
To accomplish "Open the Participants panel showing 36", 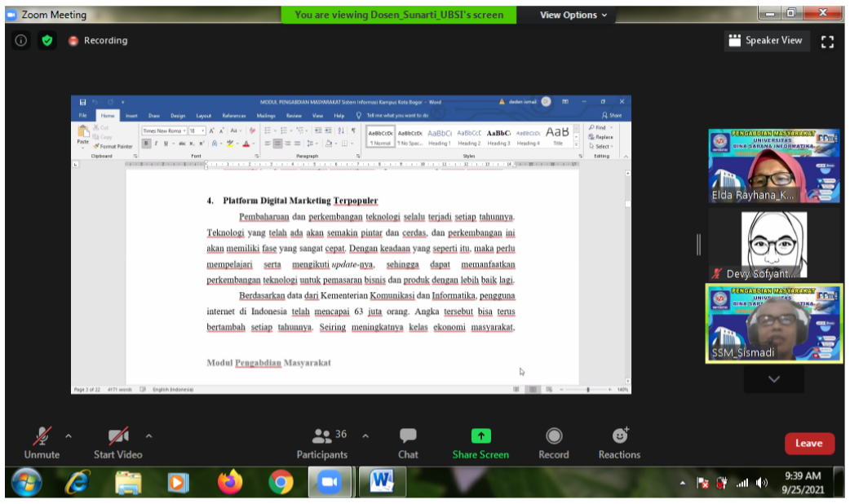I will 322,444.
